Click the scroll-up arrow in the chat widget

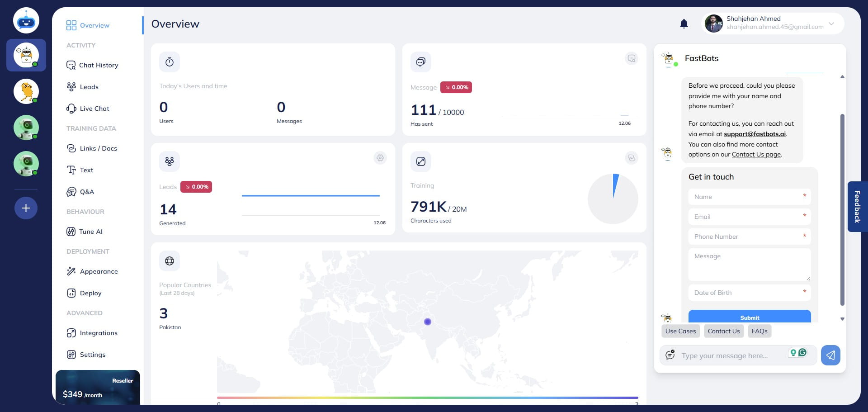(842, 77)
